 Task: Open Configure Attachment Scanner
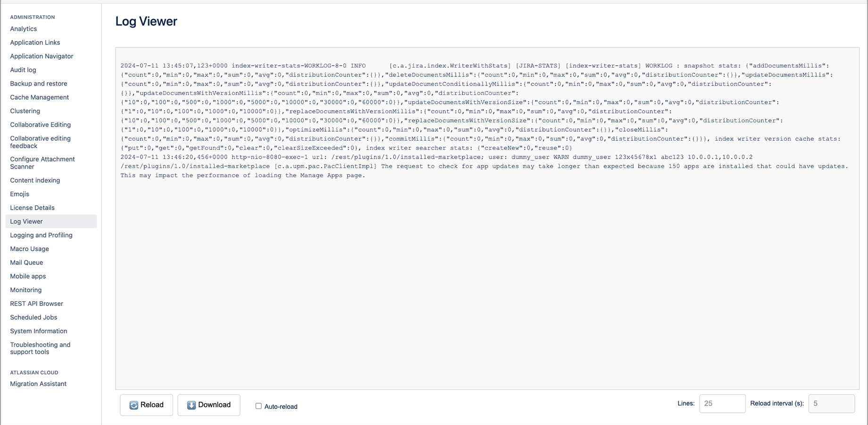(x=42, y=163)
